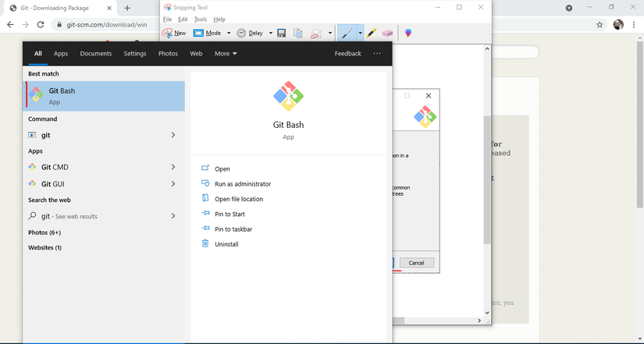The width and height of the screenshot is (644, 344).
Task: Switch to the Documents search tab
Action: click(x=96, y=53)
